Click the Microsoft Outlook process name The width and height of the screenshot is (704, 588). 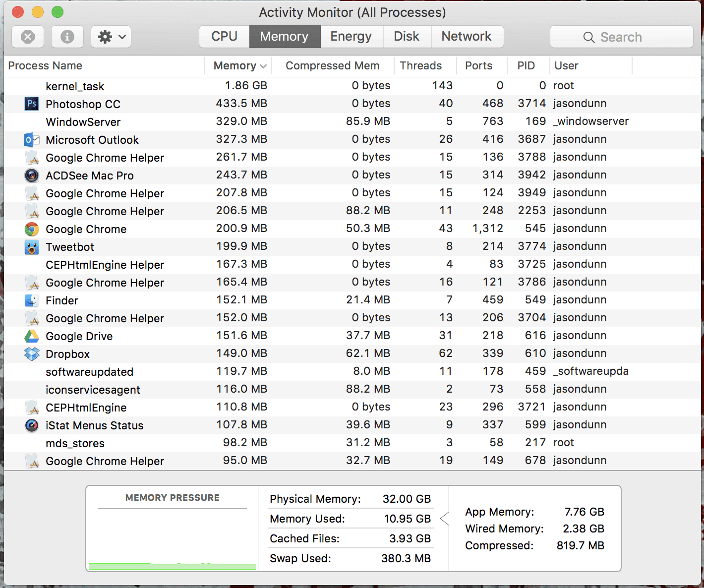point(92,140)
